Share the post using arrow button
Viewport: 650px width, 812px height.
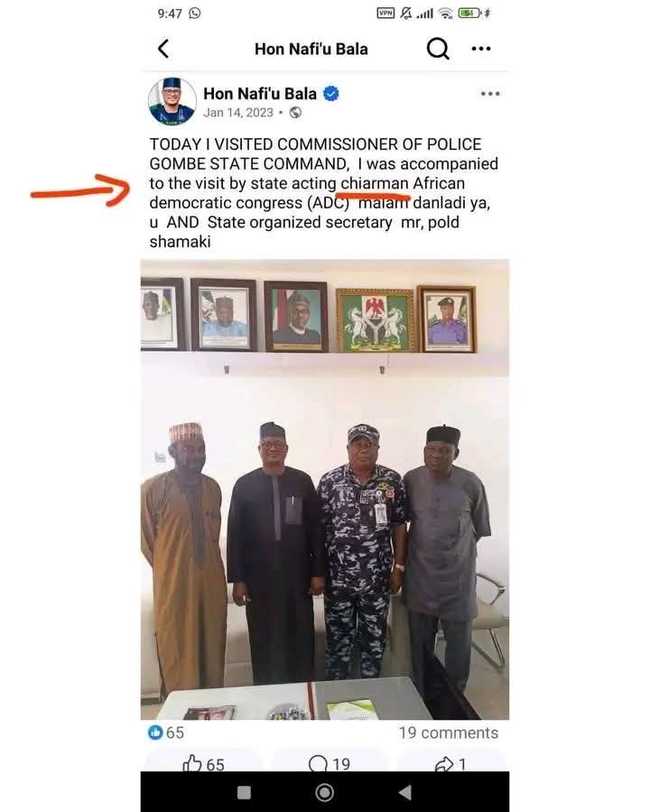[x=450, y=764]
